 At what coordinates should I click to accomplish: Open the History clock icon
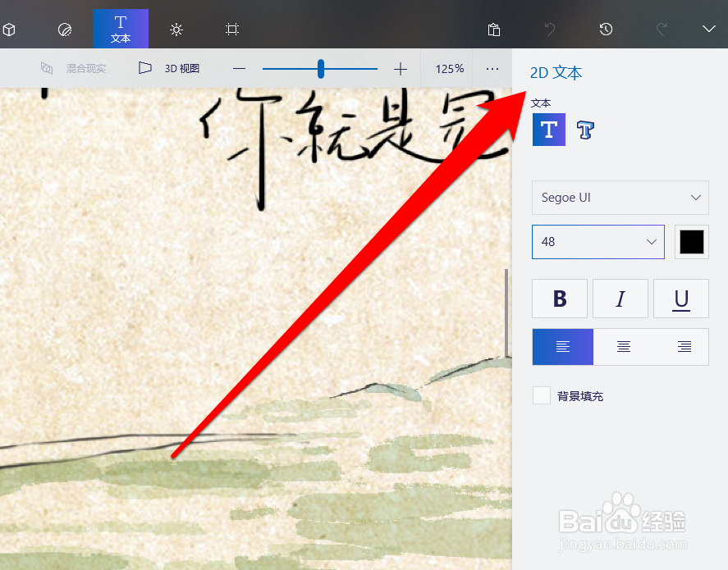(x=606, y=30)
